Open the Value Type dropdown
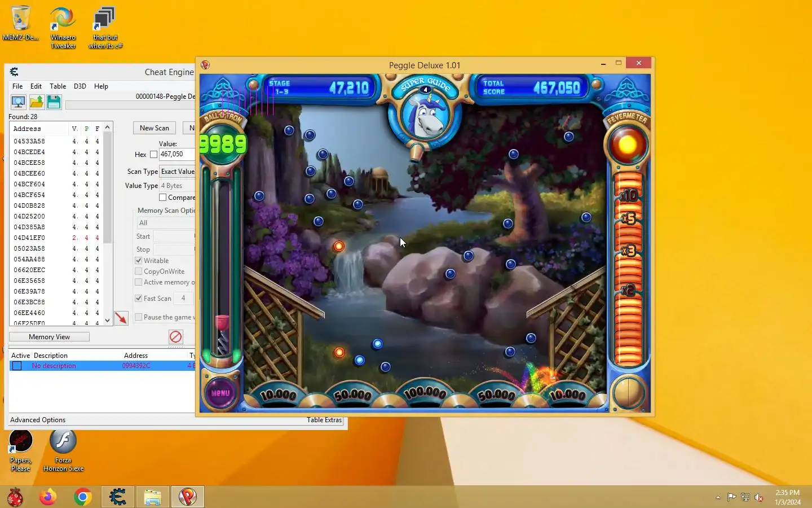This screenshot has height=508, width=812. (178, 186)
